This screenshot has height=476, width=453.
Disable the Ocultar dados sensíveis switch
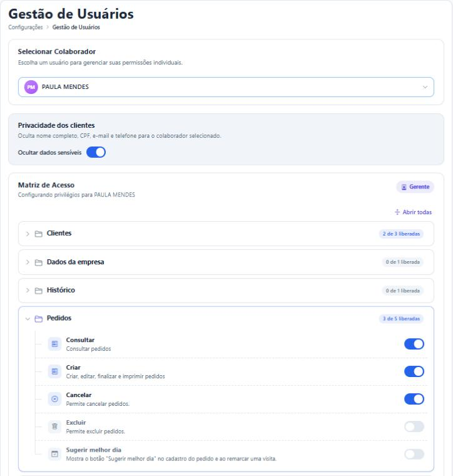click(x=96, y=152)
